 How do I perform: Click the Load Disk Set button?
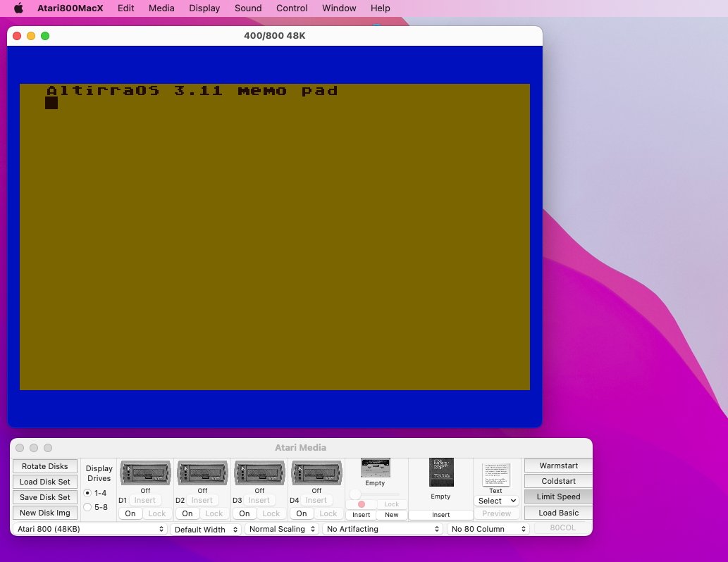click(45, 482)
